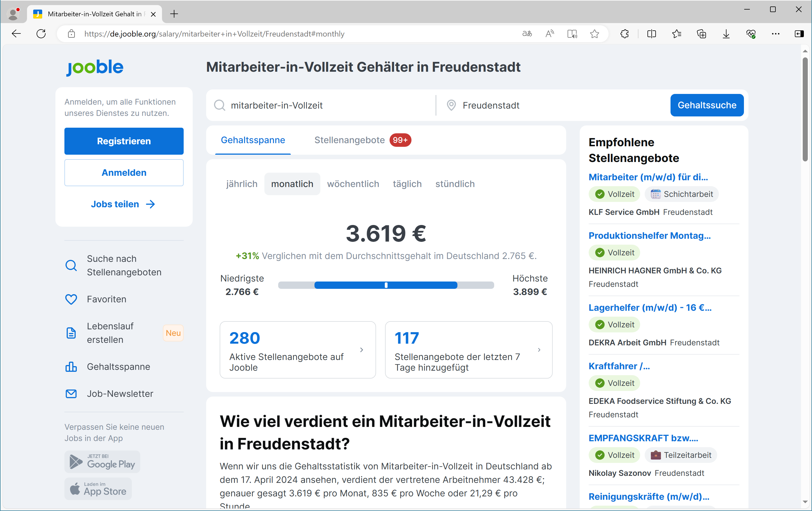The width and height of the screenshot is (812, 511).
Task: Add page to favorites star icon
Action: point(595,34)
